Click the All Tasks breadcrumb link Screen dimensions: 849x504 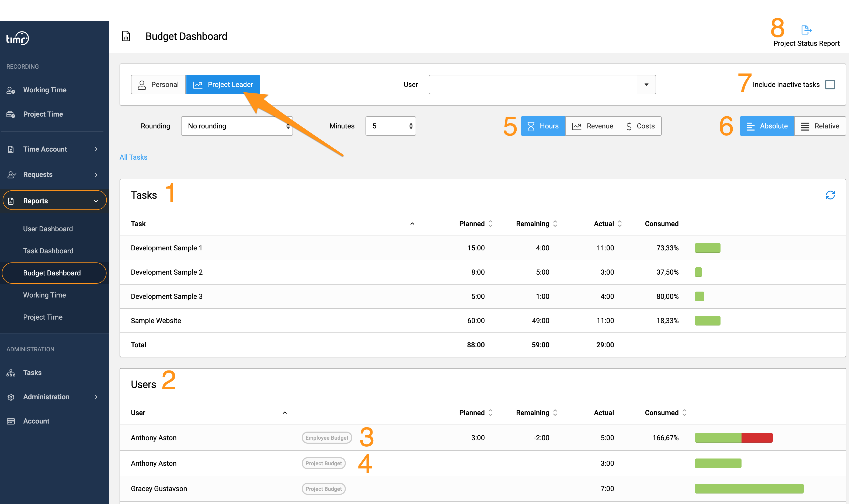[133, 157]
